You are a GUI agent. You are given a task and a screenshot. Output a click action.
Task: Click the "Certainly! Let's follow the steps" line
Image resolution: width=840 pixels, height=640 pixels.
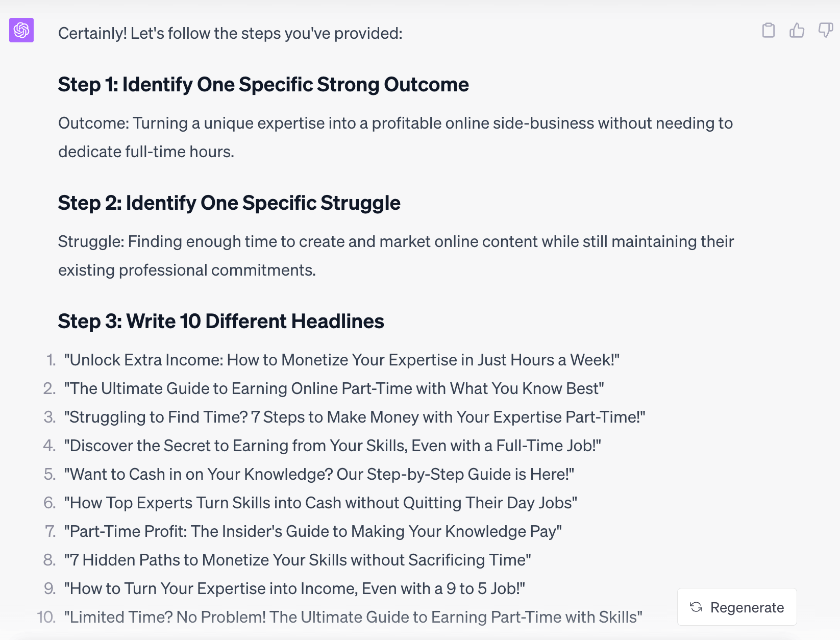point(230,33)
